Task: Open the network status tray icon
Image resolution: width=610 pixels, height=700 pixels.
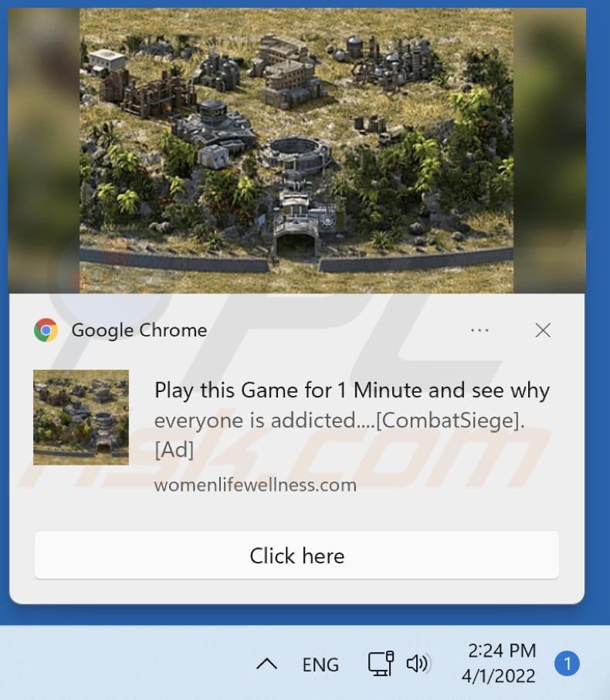Action: [381, 664]
